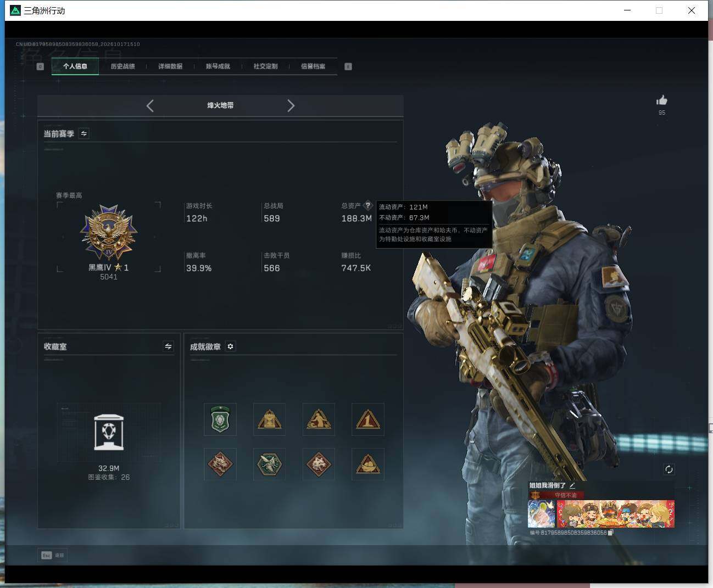
Task: Click the 撤离率 39.9% stat
Action: click(x=199, y=262)
